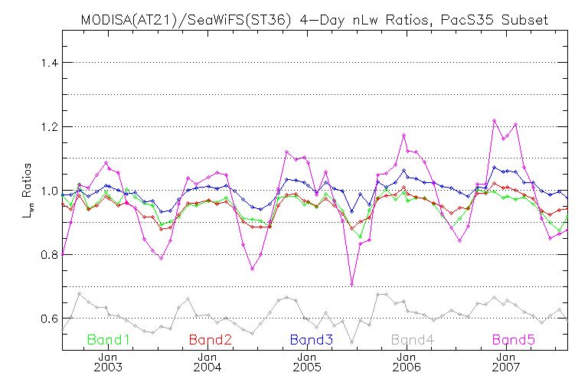Click the Jan 2006 x-axis label
588x392 pixels.
coord(407,362)
